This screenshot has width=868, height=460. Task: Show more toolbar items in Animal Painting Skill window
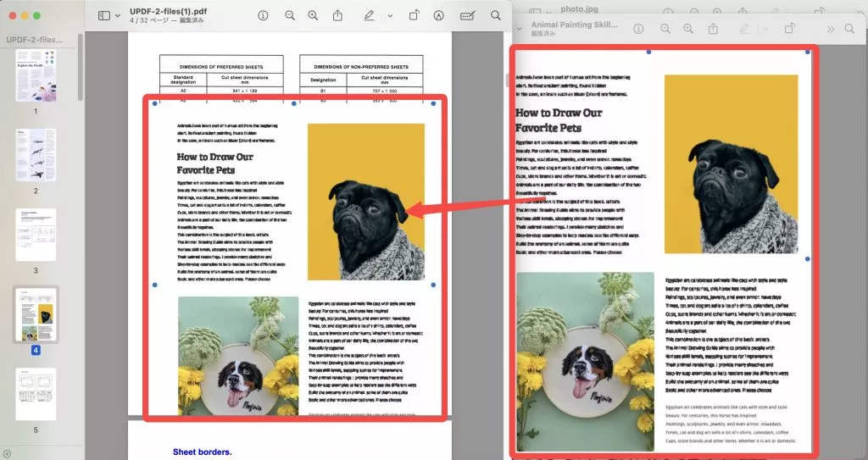(x=831, y=29)
